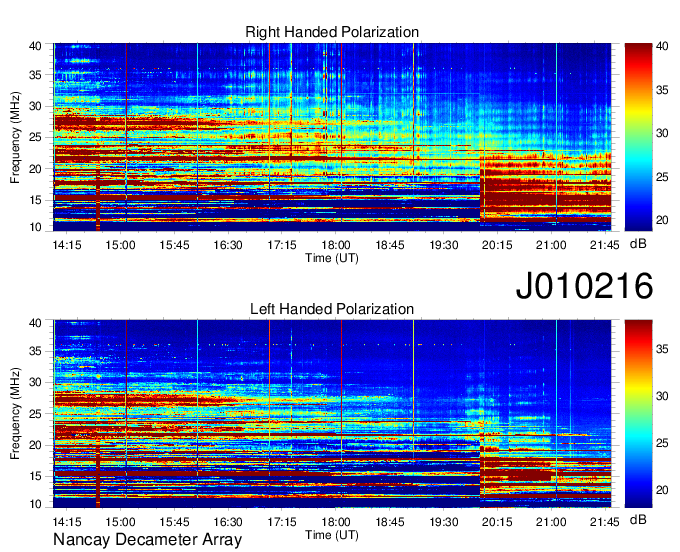The width and height of the screenshot is (680, 552).
Task: Click the 40 MHz tick on top plot
Action: pos(35,46)
